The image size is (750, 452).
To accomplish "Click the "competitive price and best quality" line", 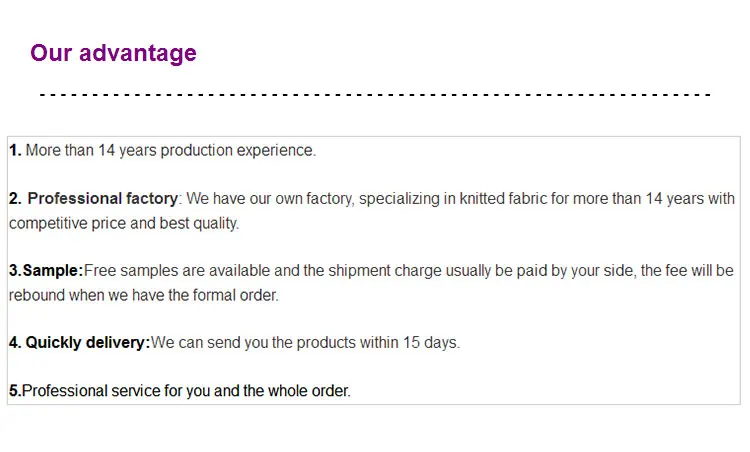I will tap(124, 223).
